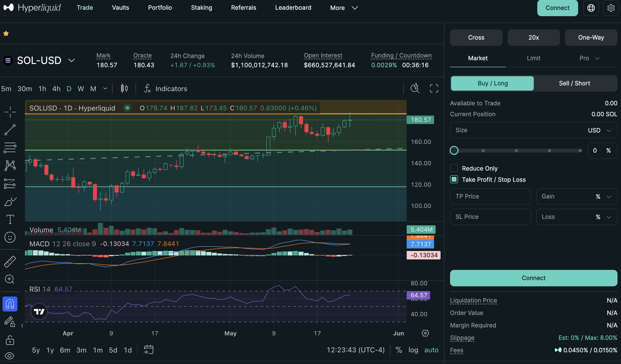This screenshot has width=621, height=364.
Task: Select the XABCD pattern tool
Action: [10, 166]
